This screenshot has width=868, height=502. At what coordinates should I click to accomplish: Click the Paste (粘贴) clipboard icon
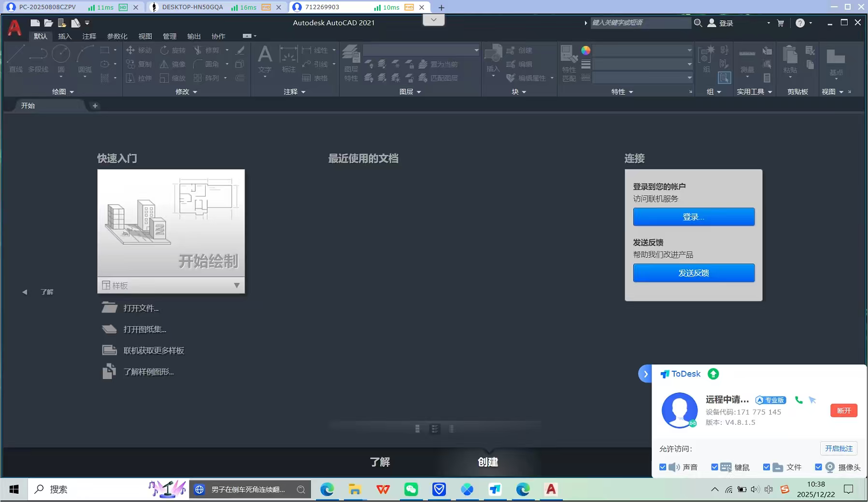tap(790, 58)
